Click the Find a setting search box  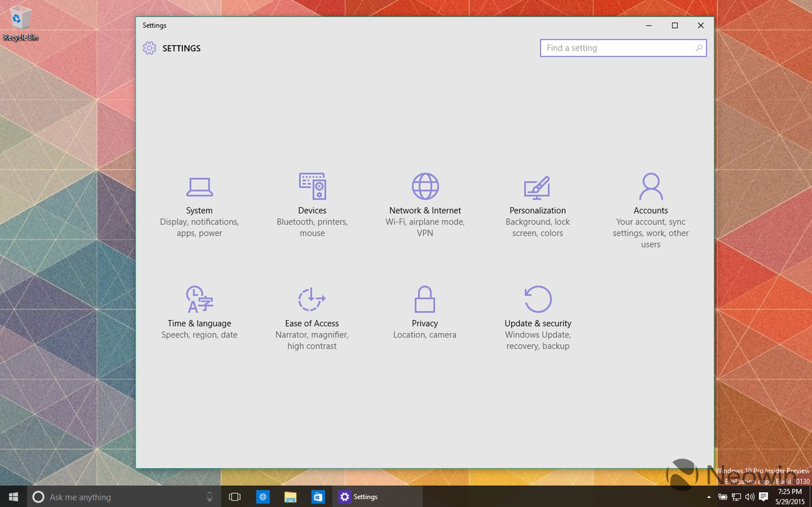pos(617,48)
